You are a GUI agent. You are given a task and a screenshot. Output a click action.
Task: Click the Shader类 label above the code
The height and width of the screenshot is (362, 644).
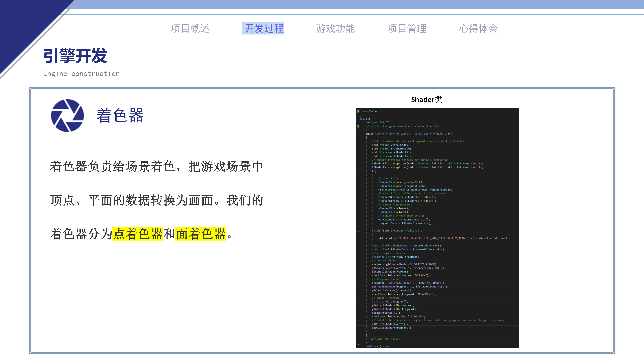pos(426,99)
